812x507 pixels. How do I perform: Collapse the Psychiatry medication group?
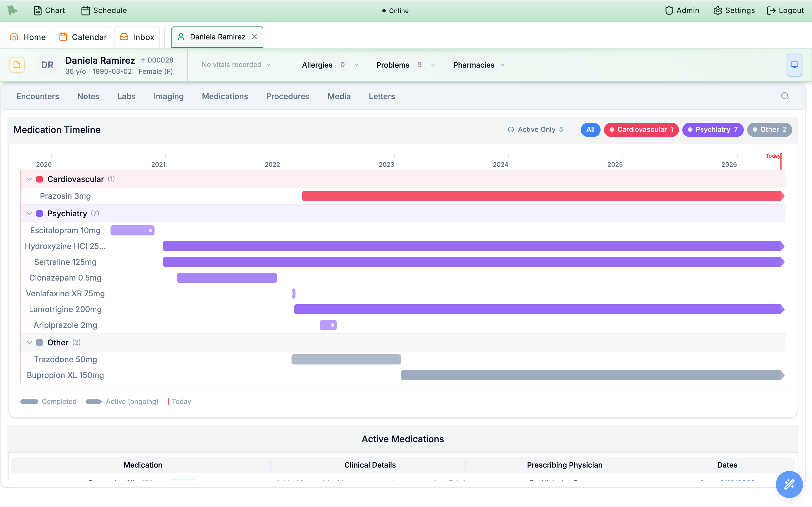pyautogui.click(x=29, y=214)
